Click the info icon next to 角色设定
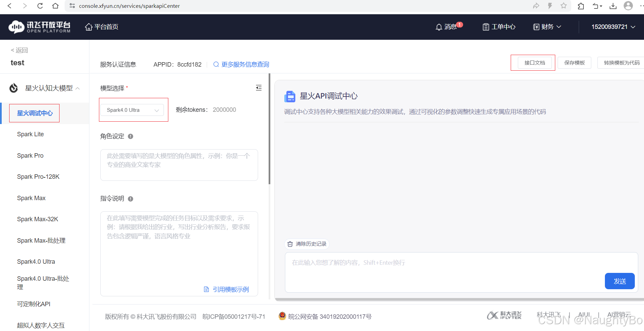Image resolution: width=644 pixels, height=331 pixels. pyautogui.click(x=131, y=136)
